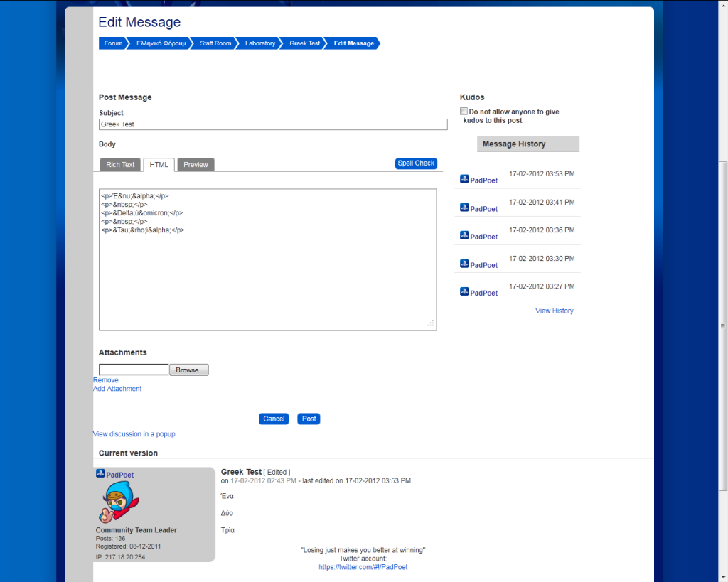Go to Staff Room breadcrumb

215,43
